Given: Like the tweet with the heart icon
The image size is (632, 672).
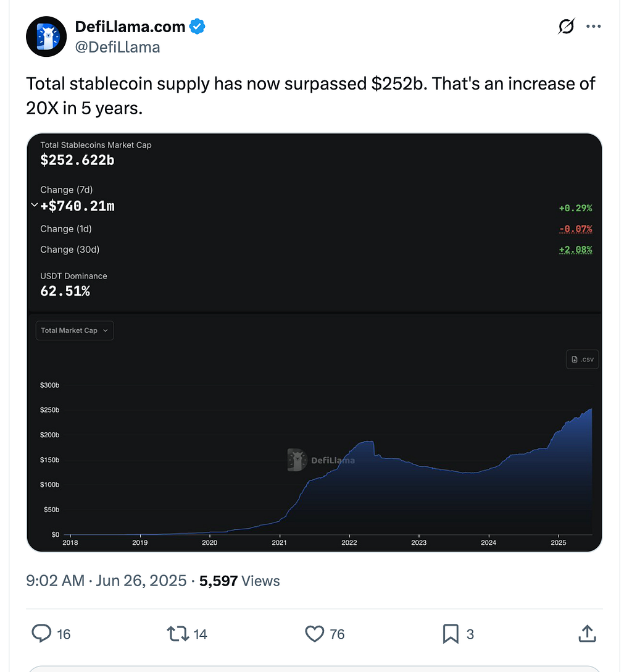Looking at the screenshot, I should (315, 634).
